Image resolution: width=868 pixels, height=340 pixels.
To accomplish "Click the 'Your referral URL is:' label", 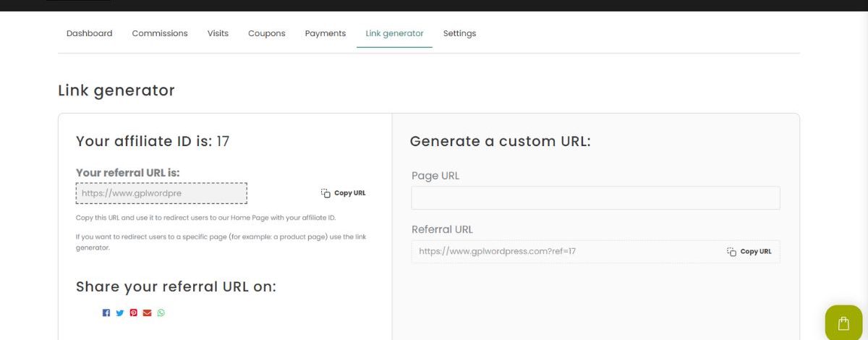I will click(128, 173).
